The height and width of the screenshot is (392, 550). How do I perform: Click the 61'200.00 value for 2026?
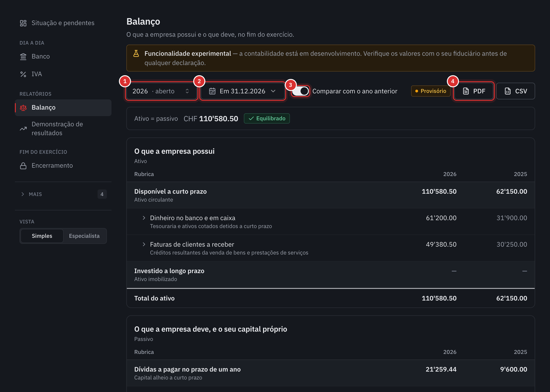[441, 218]
